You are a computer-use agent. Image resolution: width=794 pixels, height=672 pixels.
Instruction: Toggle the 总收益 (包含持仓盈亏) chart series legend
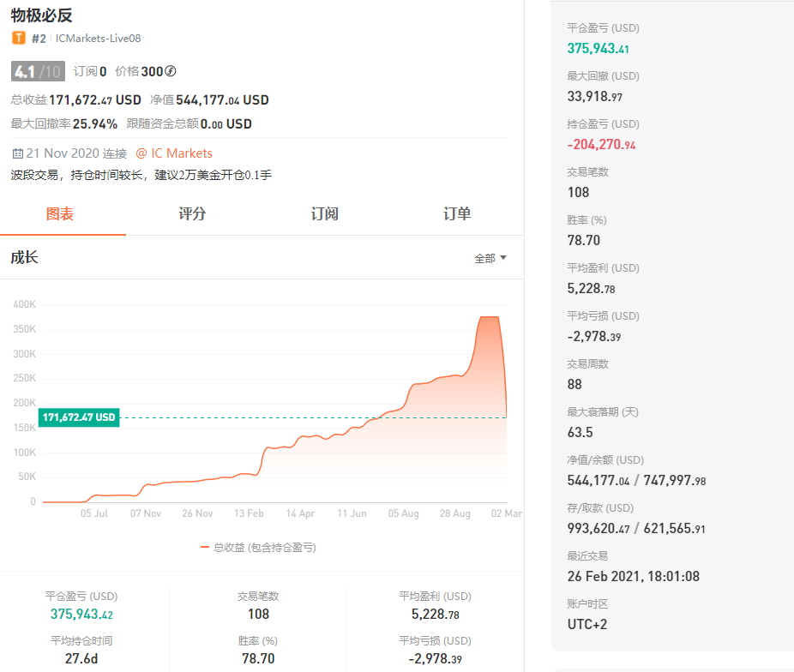(x=258, y=547)
